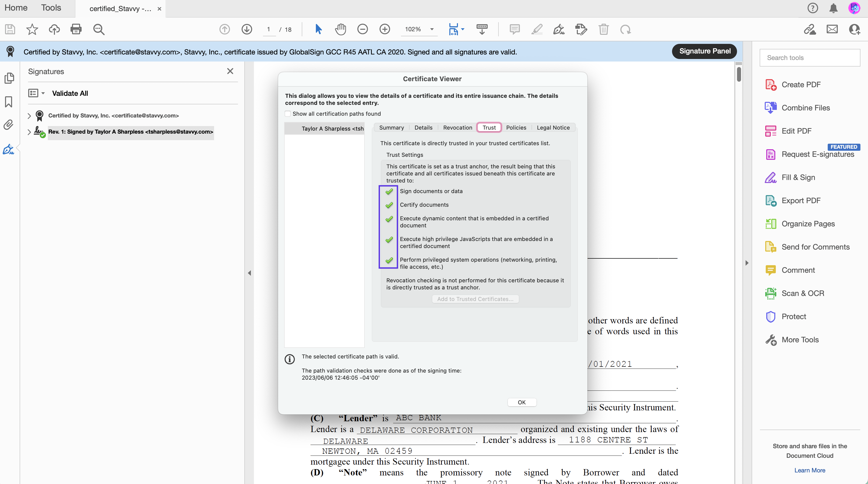Viewport: 868px width, 484px height.
Task: Click the Delete trash icon
Action: coord(604,29)
